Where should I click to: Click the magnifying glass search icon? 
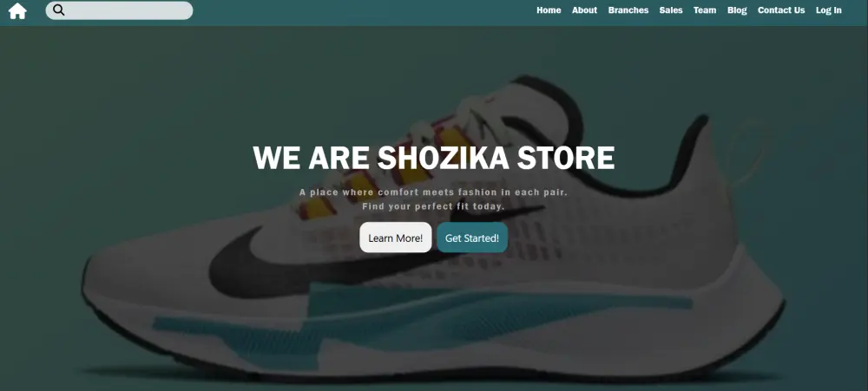tap(59, 10)
